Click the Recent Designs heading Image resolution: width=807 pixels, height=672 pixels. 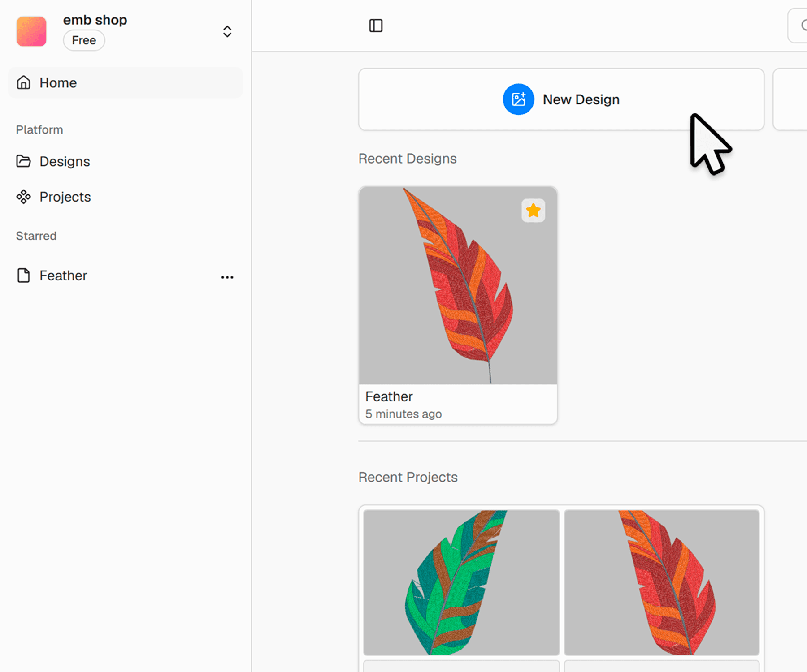tap(408, 159)
